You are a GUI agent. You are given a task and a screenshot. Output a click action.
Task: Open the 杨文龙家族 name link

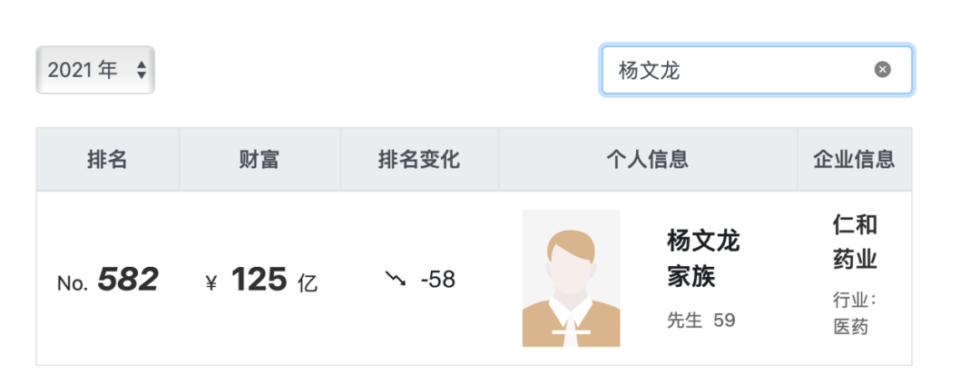click(703, 258)
